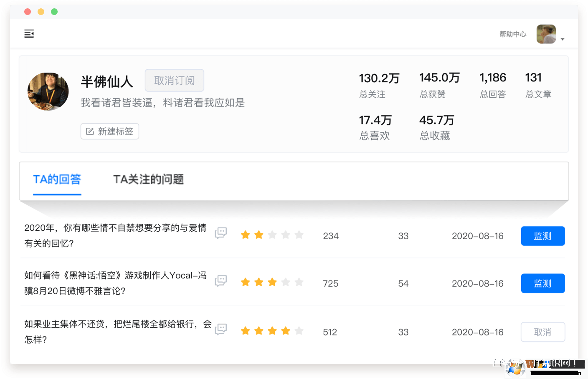The image size is (588, 379).
Task: Toggle subscription with 取消订阅 button
Action: coord(174,81)
